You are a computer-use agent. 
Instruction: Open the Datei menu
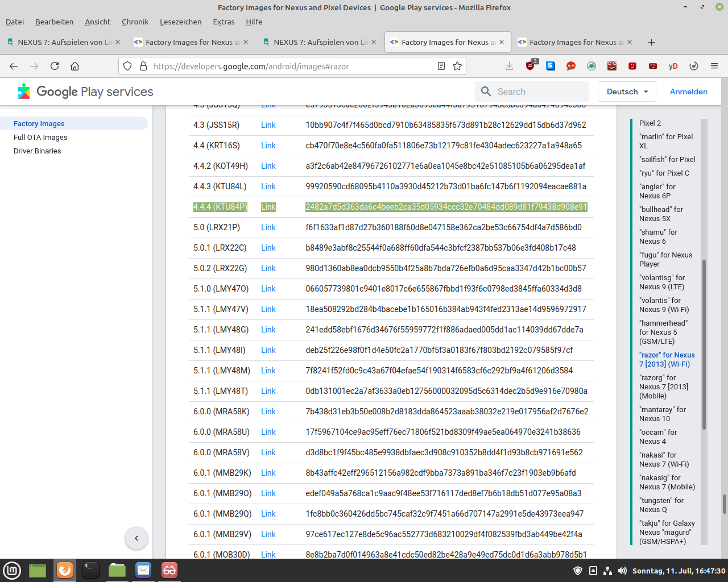pyautogui.click(x=15, y=22)
